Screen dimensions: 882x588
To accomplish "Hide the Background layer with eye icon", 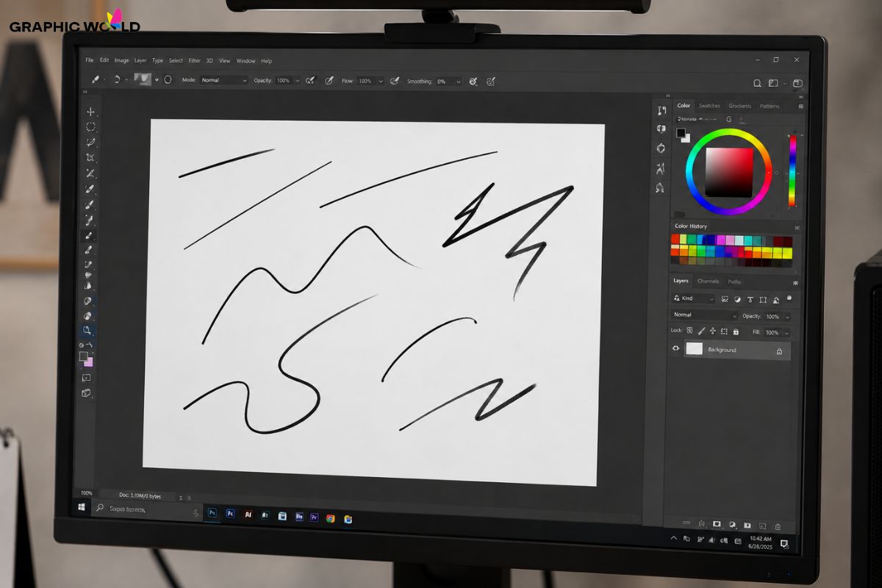I will pos(675,348).
